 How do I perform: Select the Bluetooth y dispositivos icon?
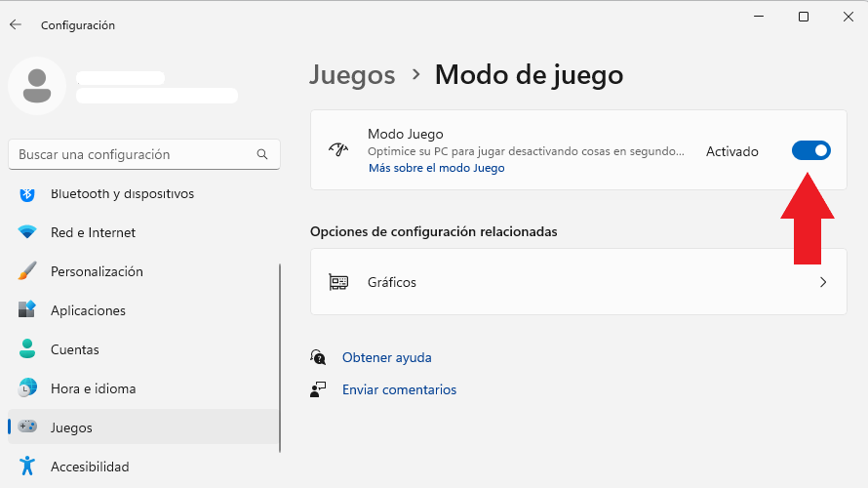(x=27, y=194)
